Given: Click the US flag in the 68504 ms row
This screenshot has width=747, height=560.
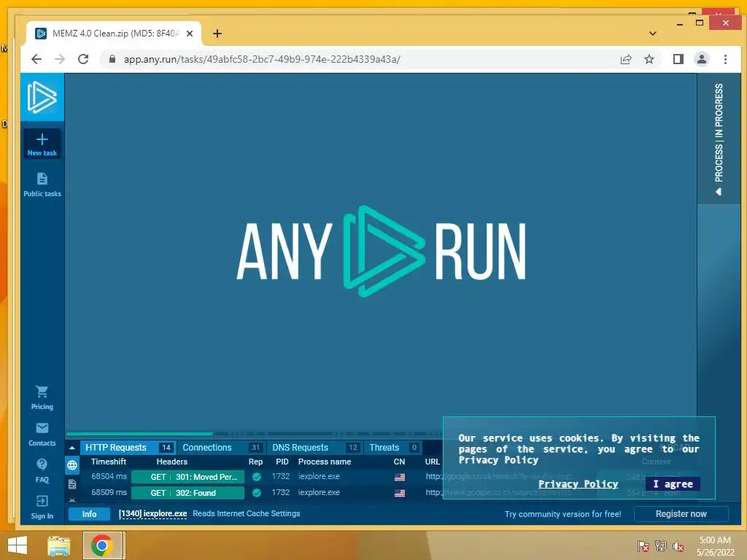Looking at the screenshot, I should tap(400, 477).
